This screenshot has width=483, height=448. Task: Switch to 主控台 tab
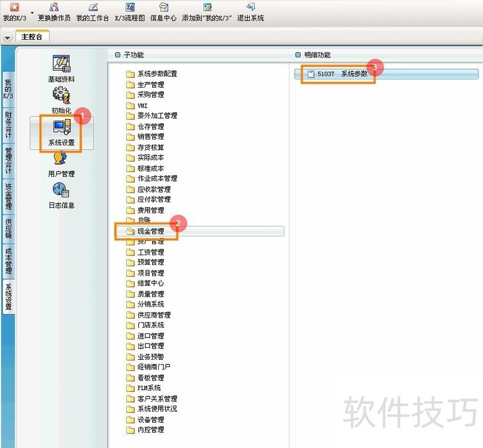coord(32,37)
